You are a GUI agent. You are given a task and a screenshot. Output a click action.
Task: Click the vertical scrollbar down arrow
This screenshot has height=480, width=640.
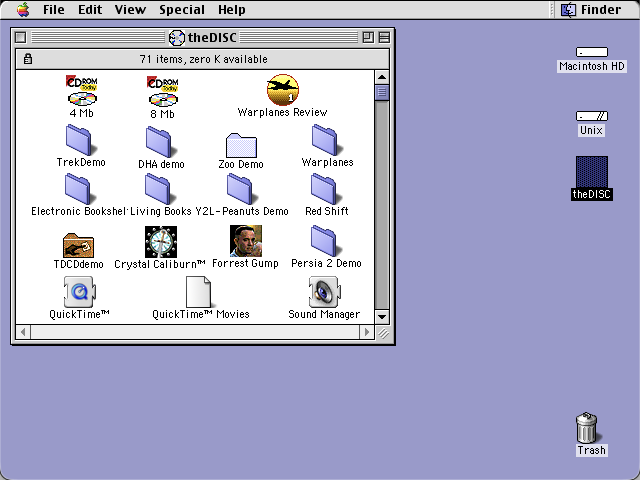tap(382, 317)
